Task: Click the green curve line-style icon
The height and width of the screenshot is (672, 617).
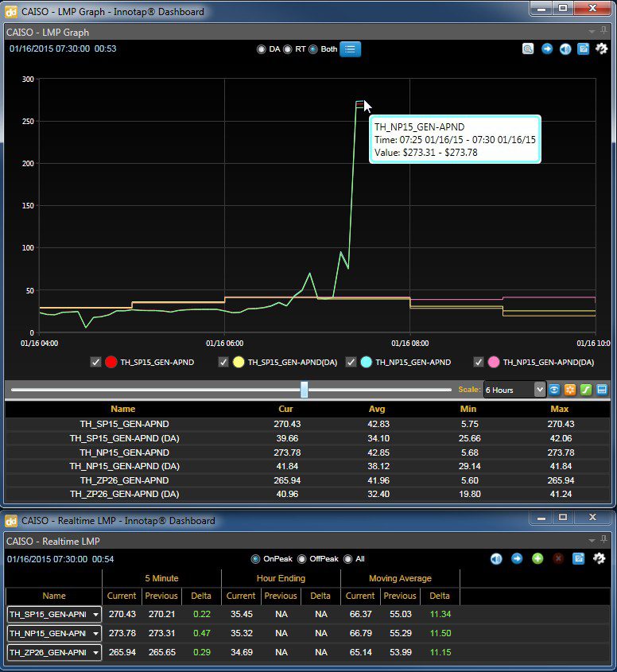Action: tap(586, 390)
